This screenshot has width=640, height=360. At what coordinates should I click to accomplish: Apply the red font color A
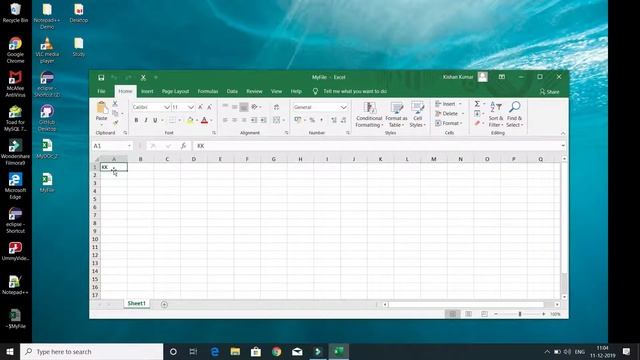(204, 120)
